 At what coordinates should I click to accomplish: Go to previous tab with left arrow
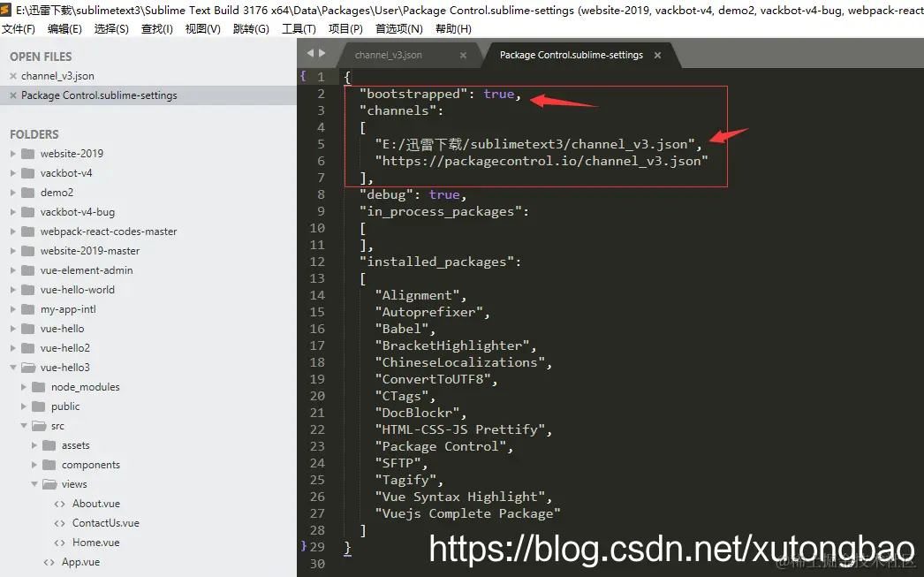coord(311,53)
